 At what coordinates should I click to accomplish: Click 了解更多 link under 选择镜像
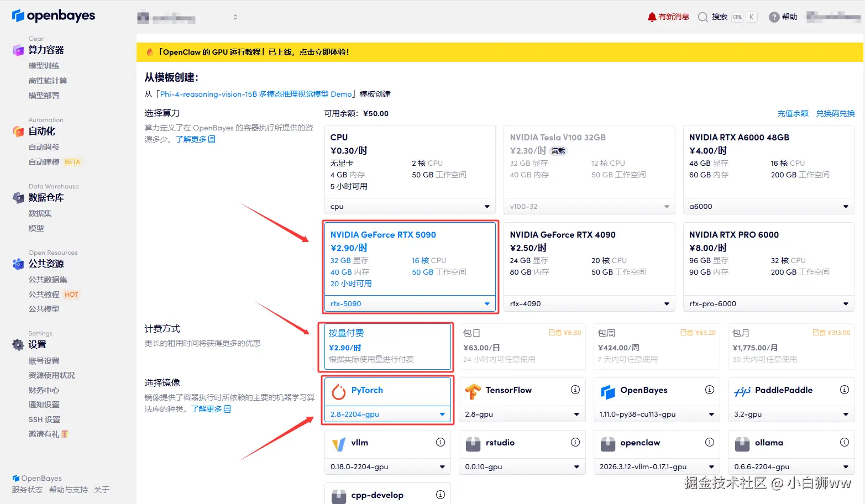pyautogui.click(x=211, y=409)
